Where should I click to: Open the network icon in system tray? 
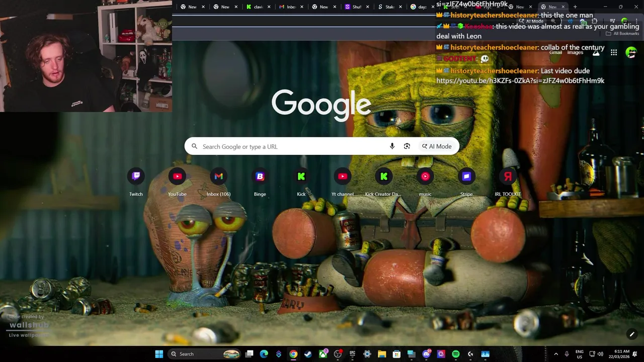(x=592, y=354)
